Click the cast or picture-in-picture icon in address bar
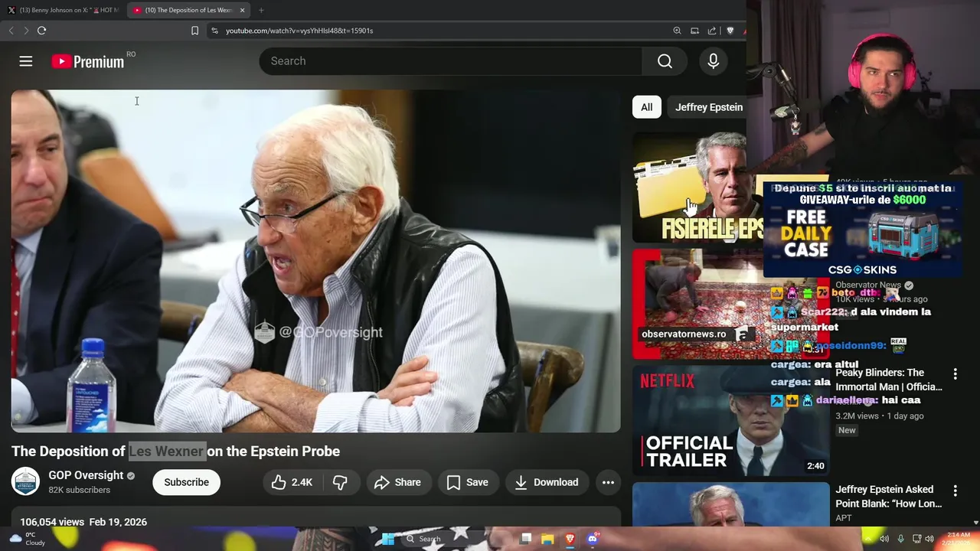Screen dimensions: 980x551 click(694, 31)
